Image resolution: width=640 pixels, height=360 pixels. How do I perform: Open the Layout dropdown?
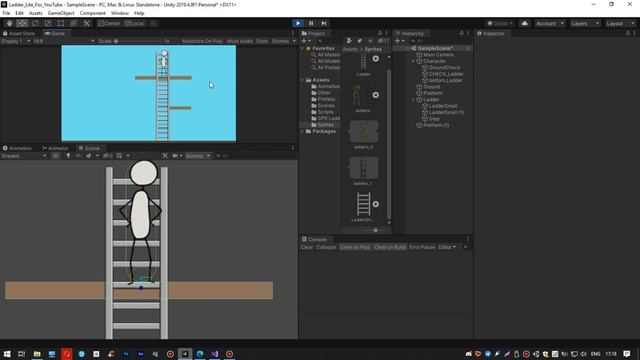620,23
